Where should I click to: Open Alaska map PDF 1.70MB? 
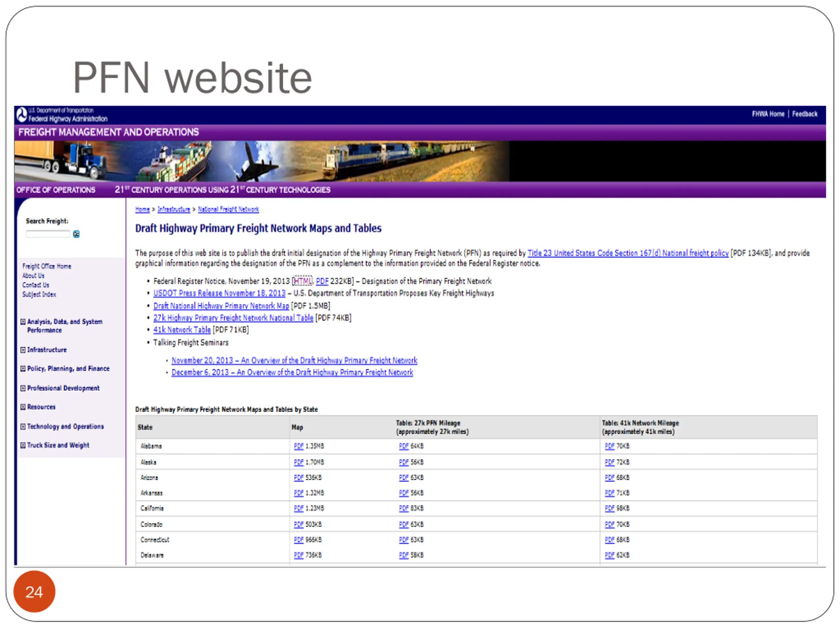pyautogui.click(x=299, y=462)
